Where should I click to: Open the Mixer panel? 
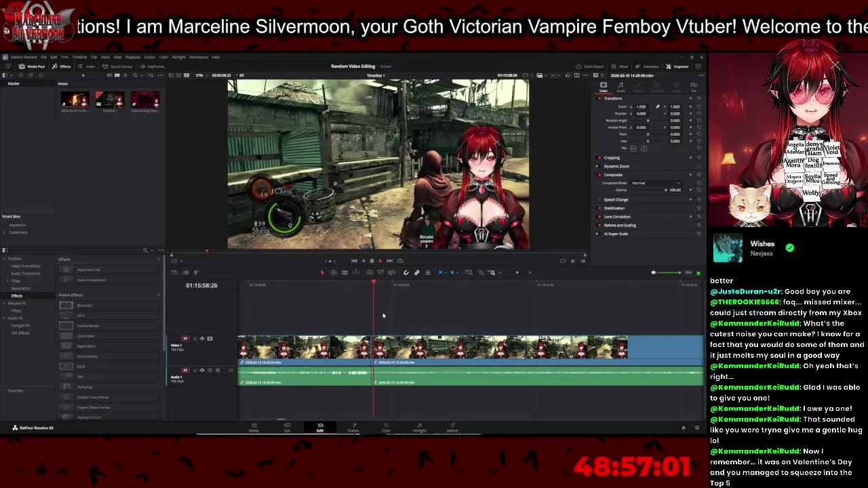[x=620, y=66]
